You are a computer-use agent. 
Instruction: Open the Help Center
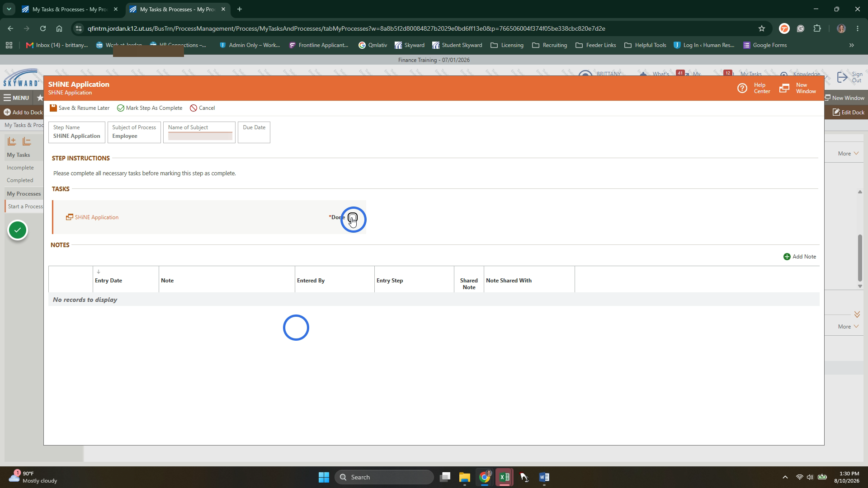753,88
